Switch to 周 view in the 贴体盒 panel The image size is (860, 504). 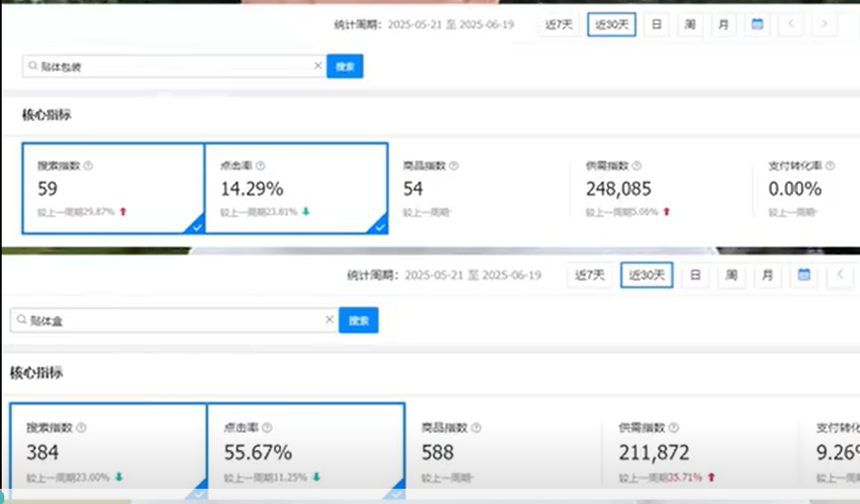point(730,275)
